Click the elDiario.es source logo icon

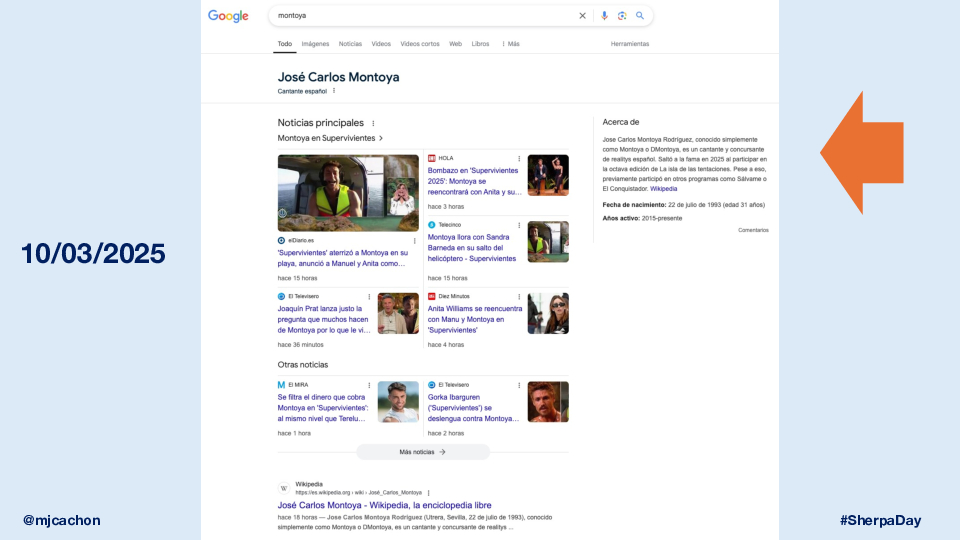pyautogui.click(x=281, y=241)
